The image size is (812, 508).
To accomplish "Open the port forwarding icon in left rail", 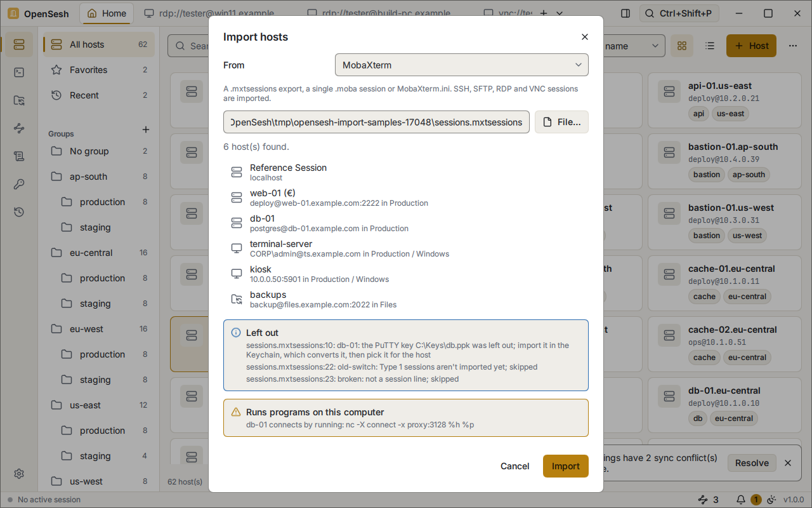I will (19, 128).
